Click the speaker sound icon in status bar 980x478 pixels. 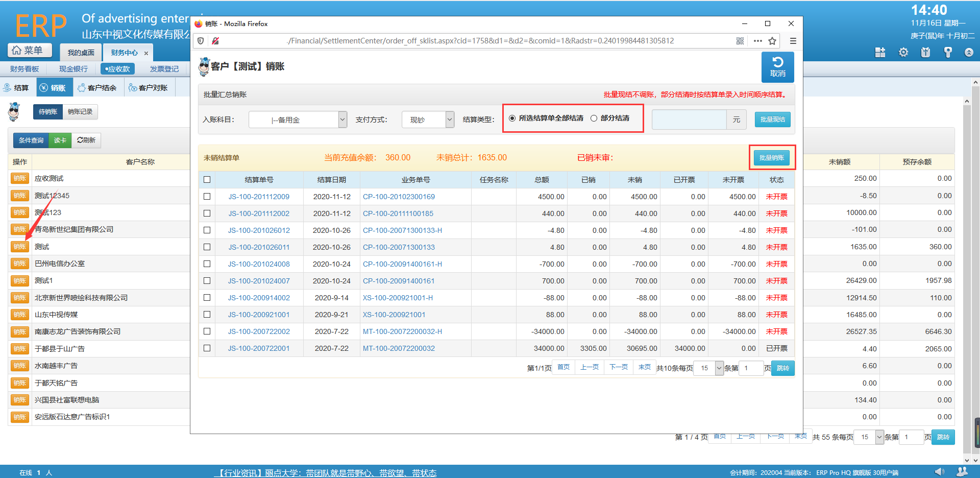pos(939,471)
